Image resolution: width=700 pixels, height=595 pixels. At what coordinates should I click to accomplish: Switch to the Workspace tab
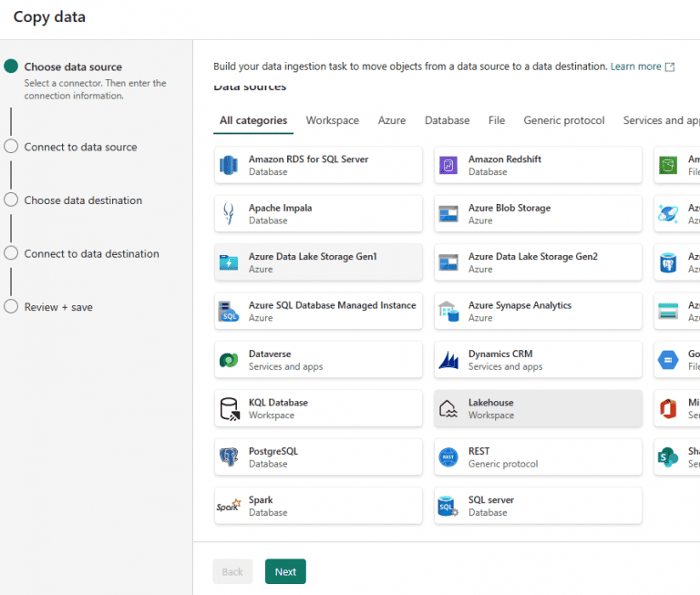point(332,120)
